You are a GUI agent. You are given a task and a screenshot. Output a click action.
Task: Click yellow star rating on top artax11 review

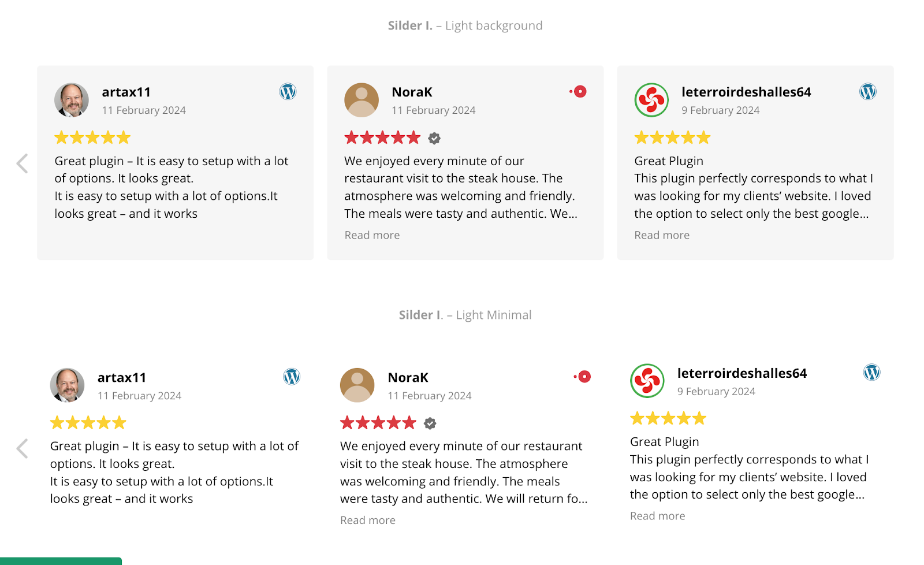point(92,137)
